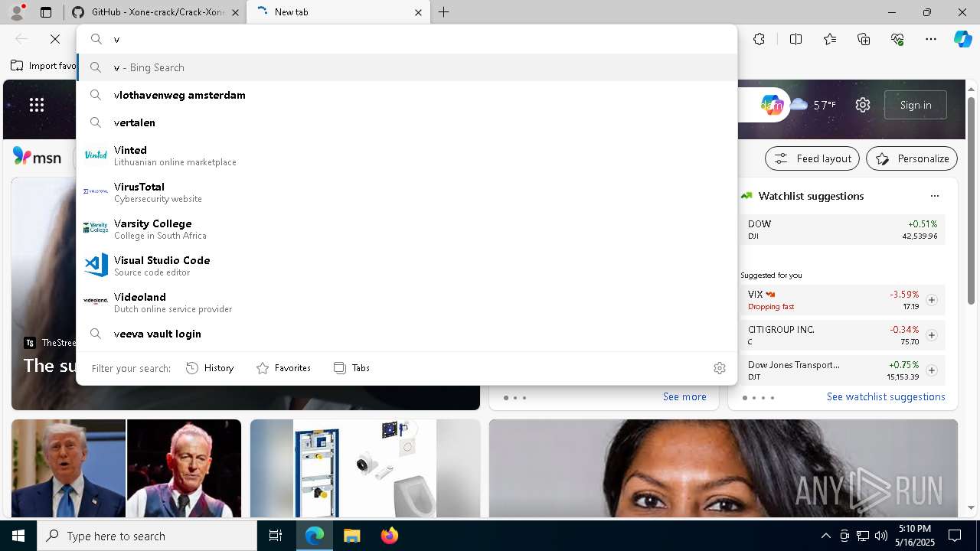Choose 'vlothavenweg amsterdam' suggestion
The height and width of the screenshot is (551, 980).
click(407, 95)
